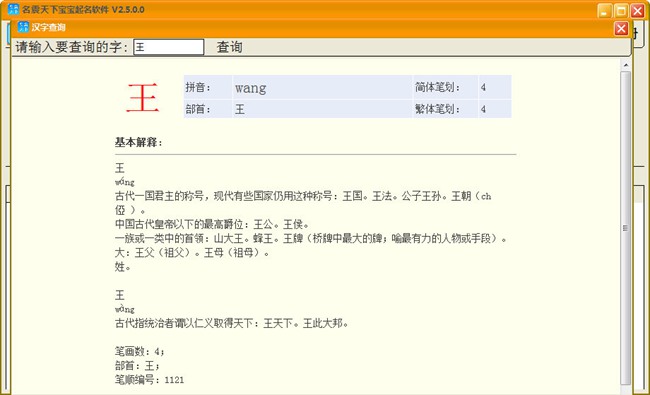
Task: Click the 汉字查询 dialog title icon
Action: (x=23, y=27)
